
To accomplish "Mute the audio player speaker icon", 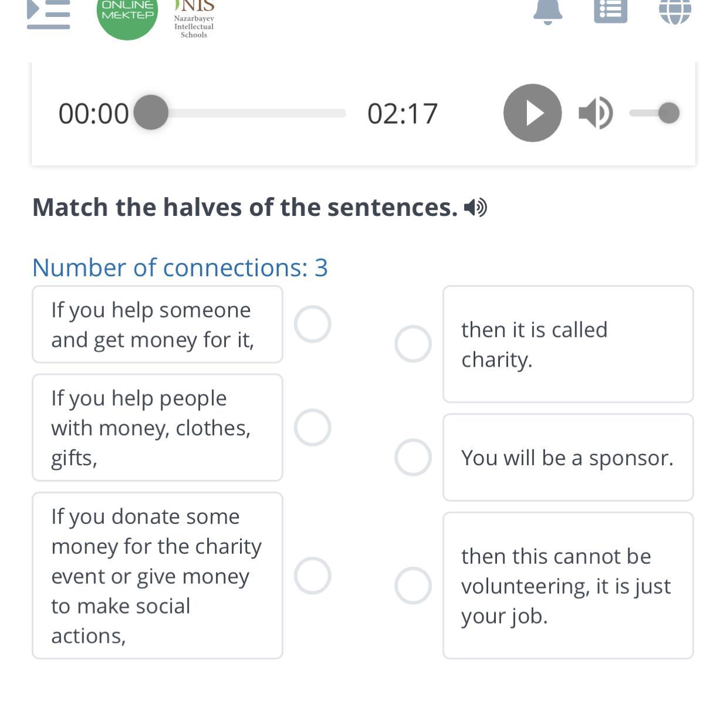I will click(595, 113).
